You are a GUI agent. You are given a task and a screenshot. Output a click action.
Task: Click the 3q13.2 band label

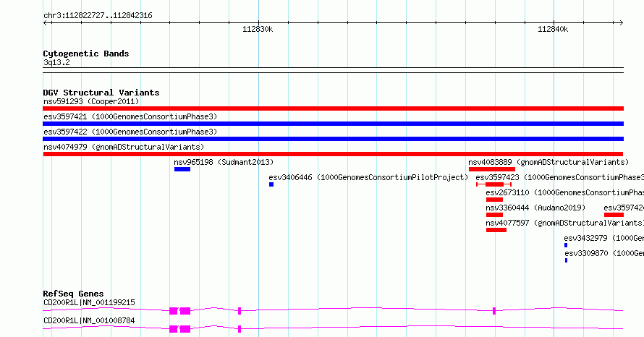click(x=56, y=62)
